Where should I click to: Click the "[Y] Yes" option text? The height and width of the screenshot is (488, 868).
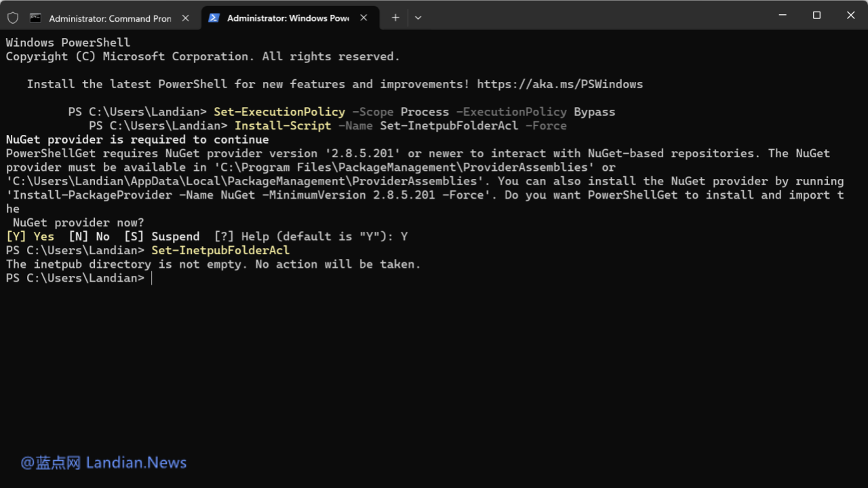point(30,237)
